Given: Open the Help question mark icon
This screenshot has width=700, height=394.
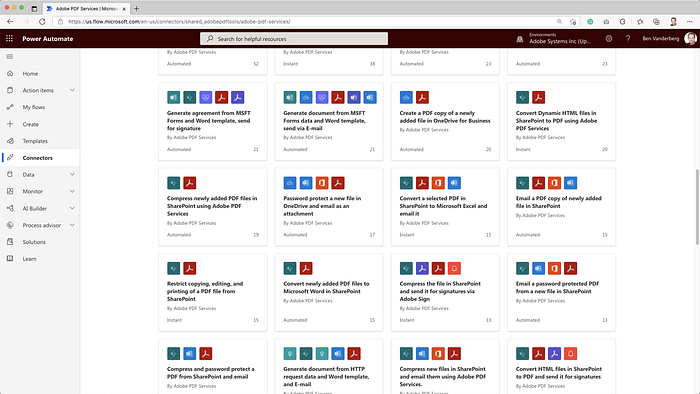Looking at the screenshot, I should (628, 39).
